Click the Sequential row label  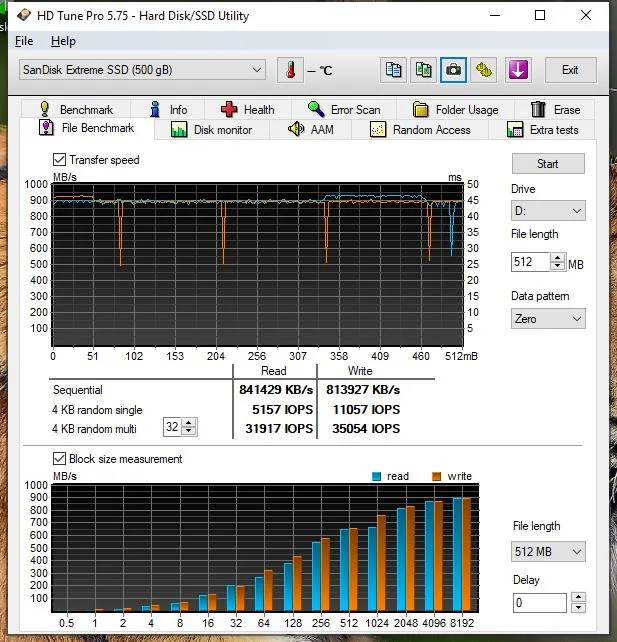(x=78, y=390)
